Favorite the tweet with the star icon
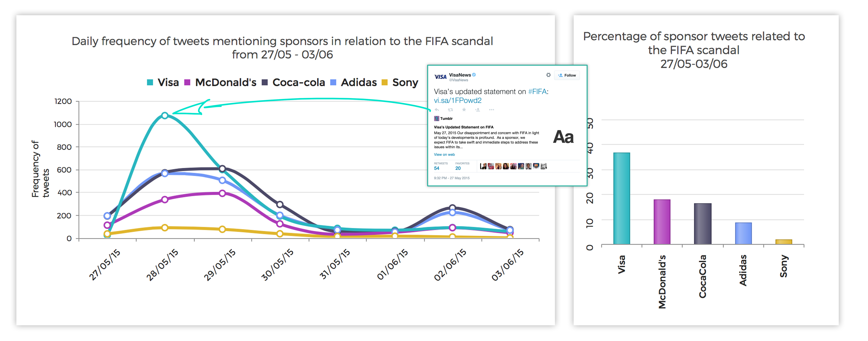Screen dimensions: 868x341 coord(464,110)
